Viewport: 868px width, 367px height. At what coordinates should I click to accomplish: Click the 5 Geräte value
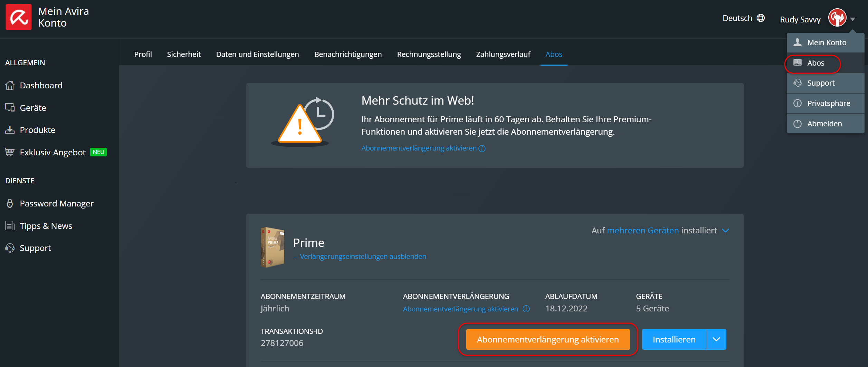tap(652, 308)
